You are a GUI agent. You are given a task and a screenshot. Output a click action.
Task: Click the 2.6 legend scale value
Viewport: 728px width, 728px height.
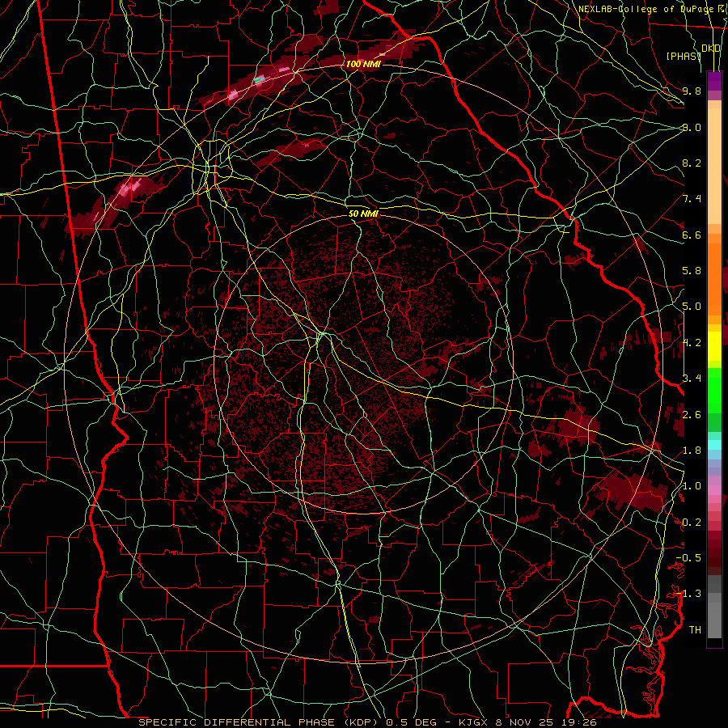pos(692,415)
